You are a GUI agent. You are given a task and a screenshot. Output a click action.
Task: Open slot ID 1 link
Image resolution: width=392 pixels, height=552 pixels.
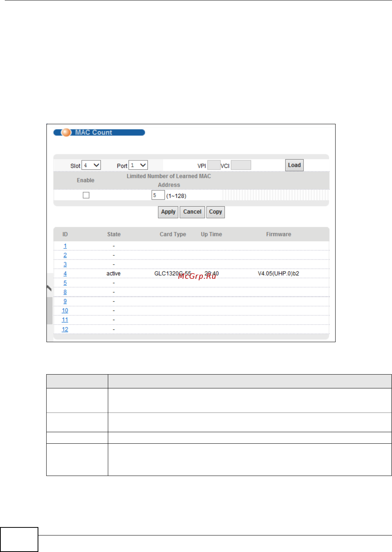pyautogui.click(x=65, y=246)
